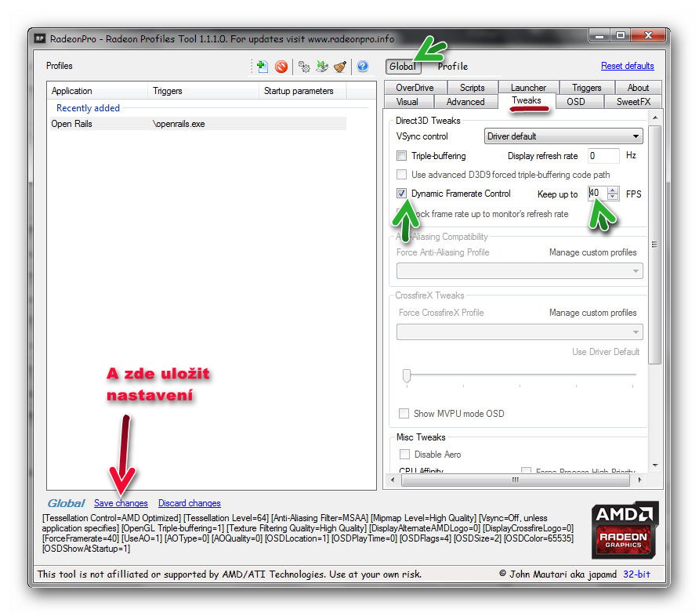Screen dimensions: 699x616
Task: Click the Display refresh rate input field
Action: 603,156
